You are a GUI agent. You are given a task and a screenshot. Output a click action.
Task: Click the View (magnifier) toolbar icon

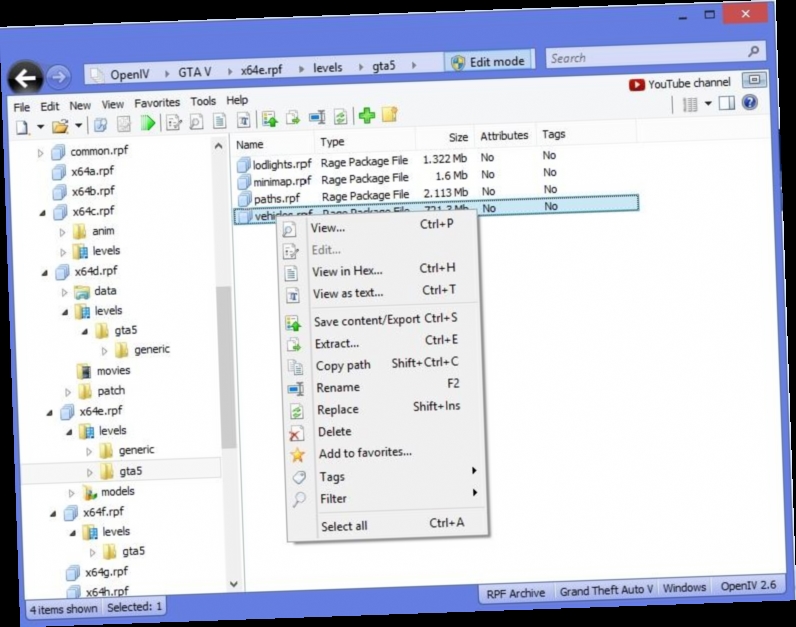196,122
